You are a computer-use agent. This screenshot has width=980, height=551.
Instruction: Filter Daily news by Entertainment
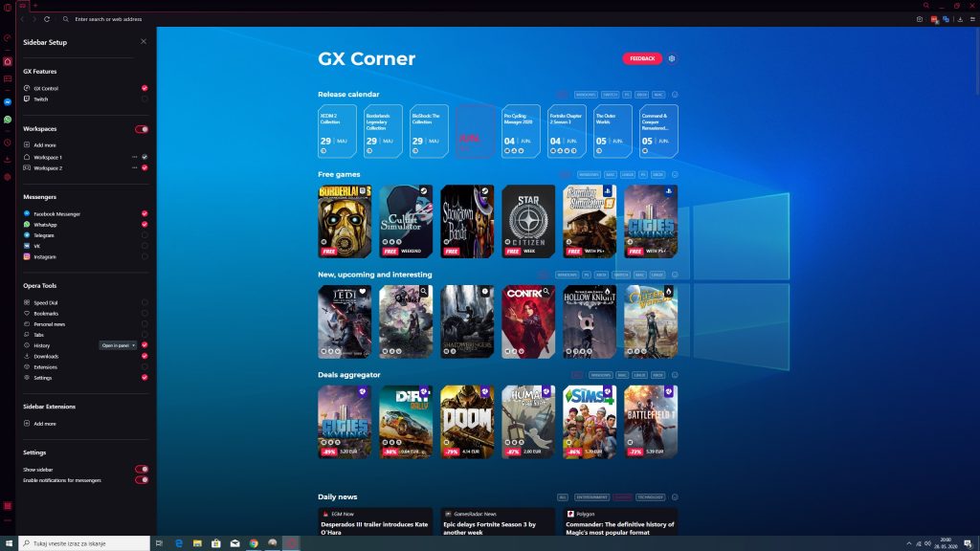pos(591,497)
